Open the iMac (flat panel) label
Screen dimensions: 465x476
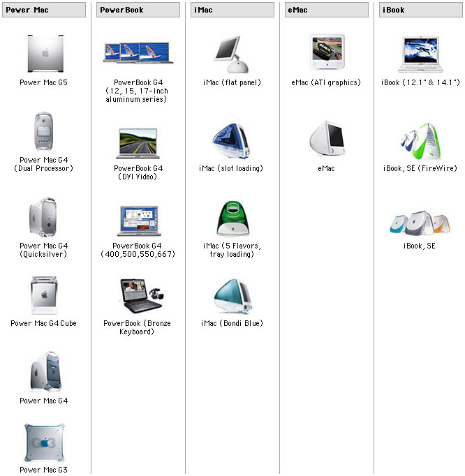pos(232,82)
